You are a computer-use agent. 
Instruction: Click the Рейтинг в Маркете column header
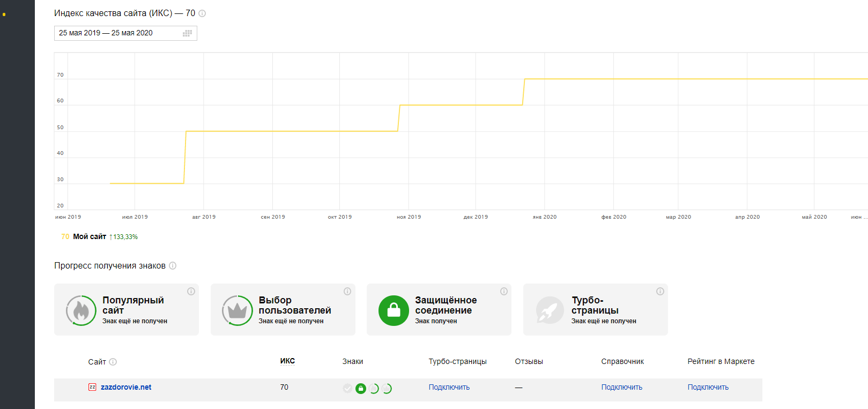coord(721,361)
